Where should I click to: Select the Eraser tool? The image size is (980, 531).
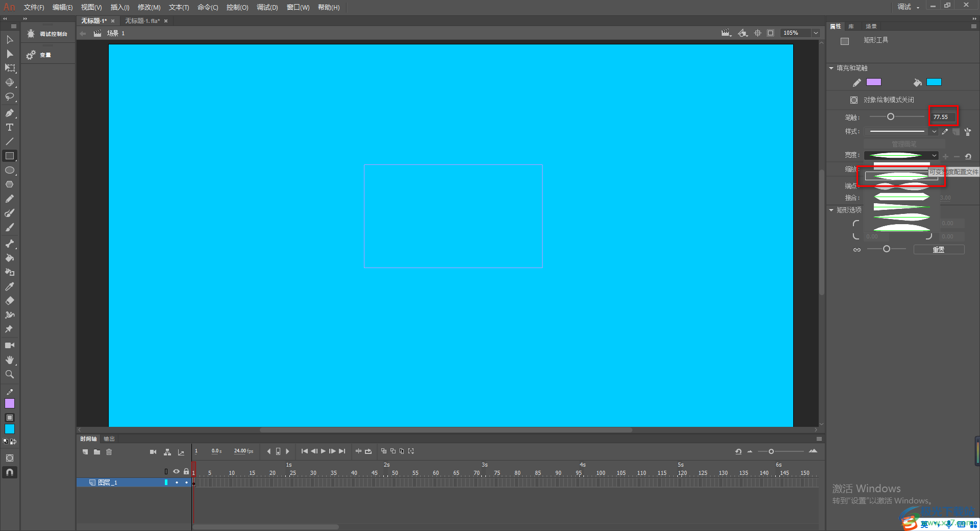[10, 301]
